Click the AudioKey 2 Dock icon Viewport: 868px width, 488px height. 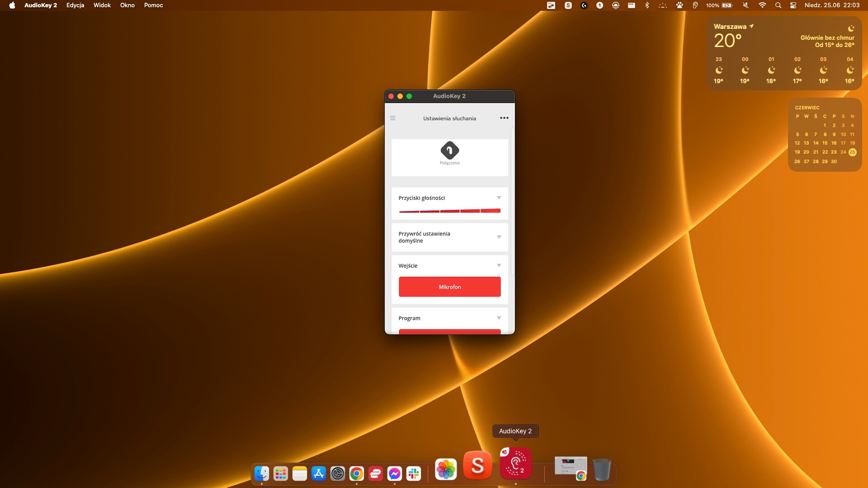click(x=515, y=463)
